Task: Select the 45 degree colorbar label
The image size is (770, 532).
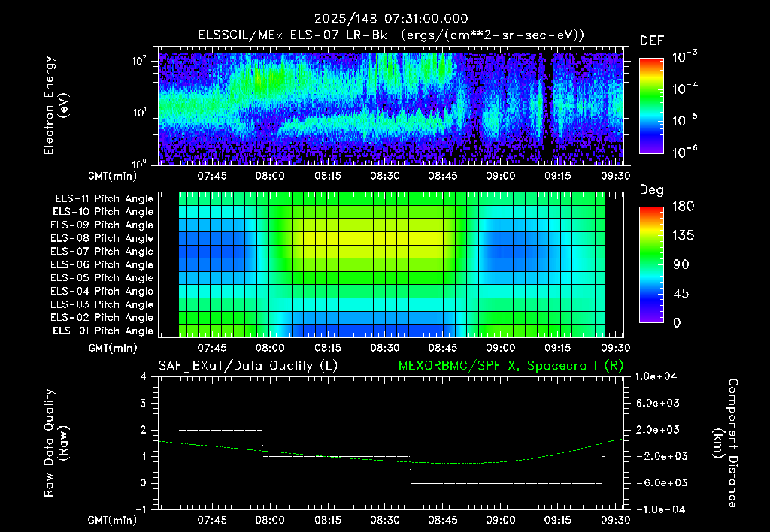Action: (x=680, y=294)
